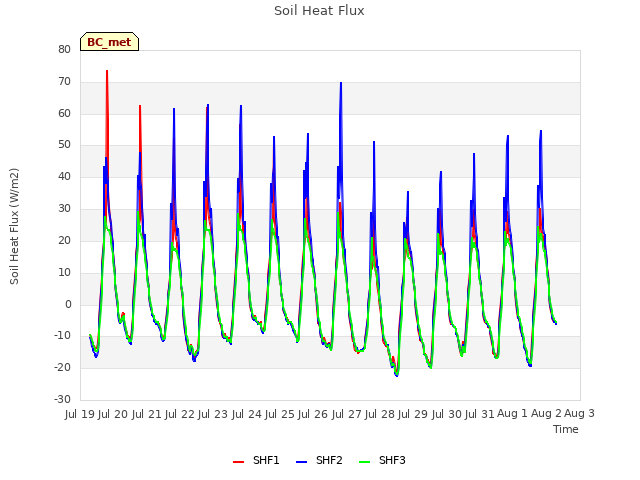The image size is (640, 480).
Task: Click the -30 y-axis tick label
Action: 62,399
